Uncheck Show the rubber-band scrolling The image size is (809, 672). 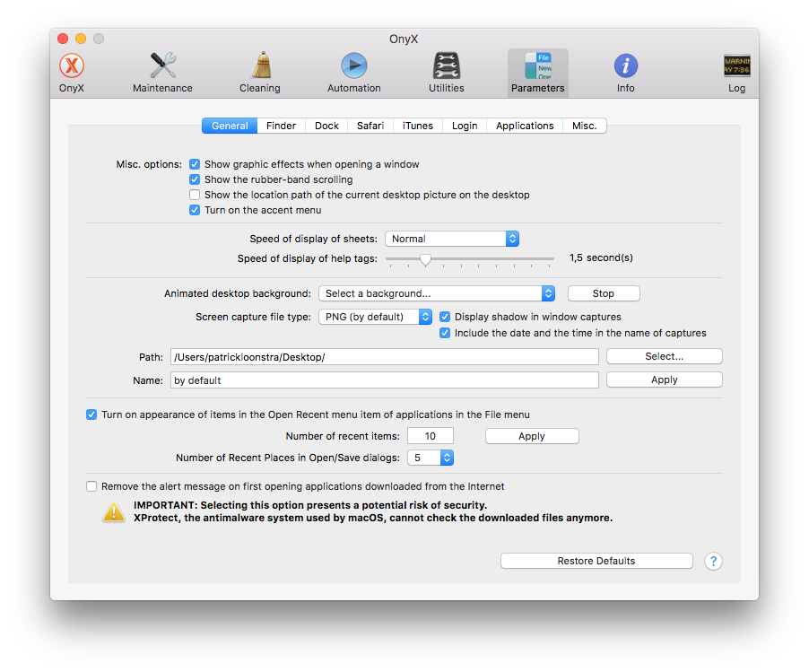(195, 179)
